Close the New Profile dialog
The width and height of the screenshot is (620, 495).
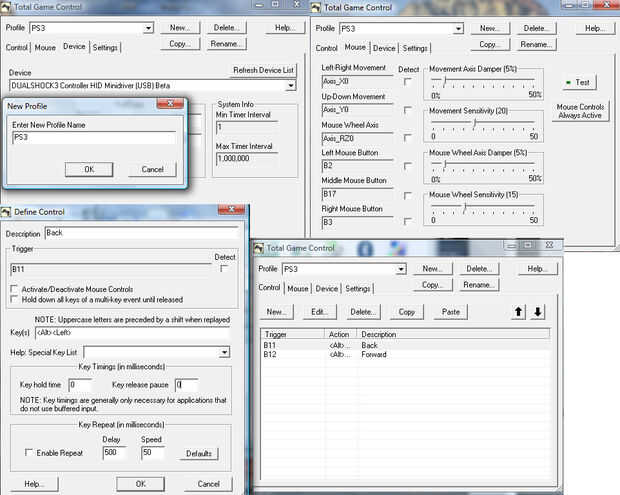170,104
